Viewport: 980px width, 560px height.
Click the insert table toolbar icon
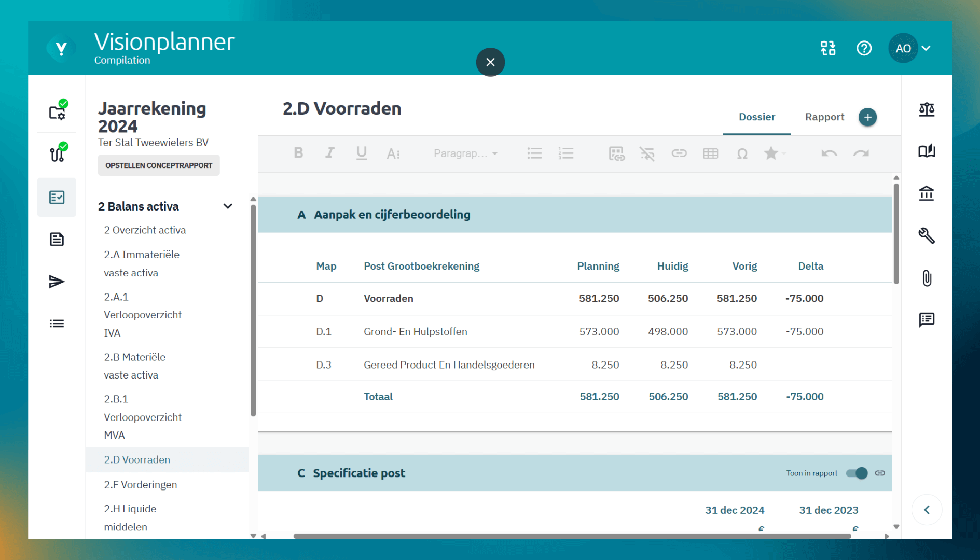pyautogui.click(x=710, y=153)
